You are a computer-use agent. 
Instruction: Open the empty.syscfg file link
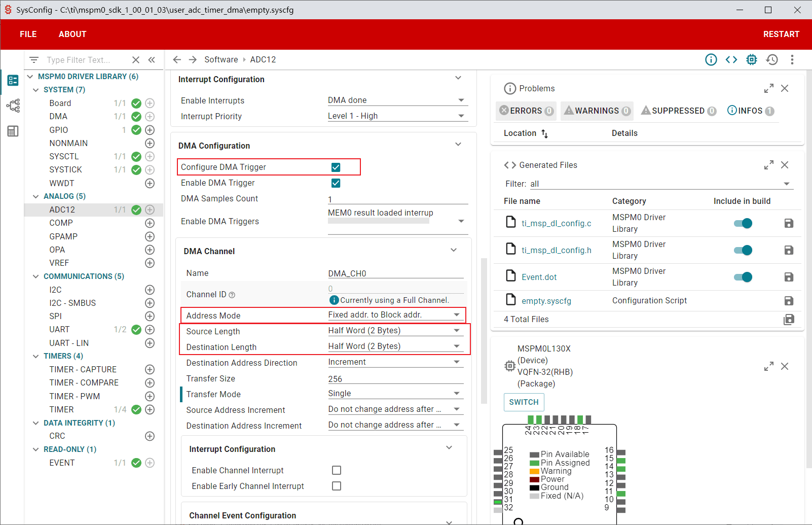(546, 301)
